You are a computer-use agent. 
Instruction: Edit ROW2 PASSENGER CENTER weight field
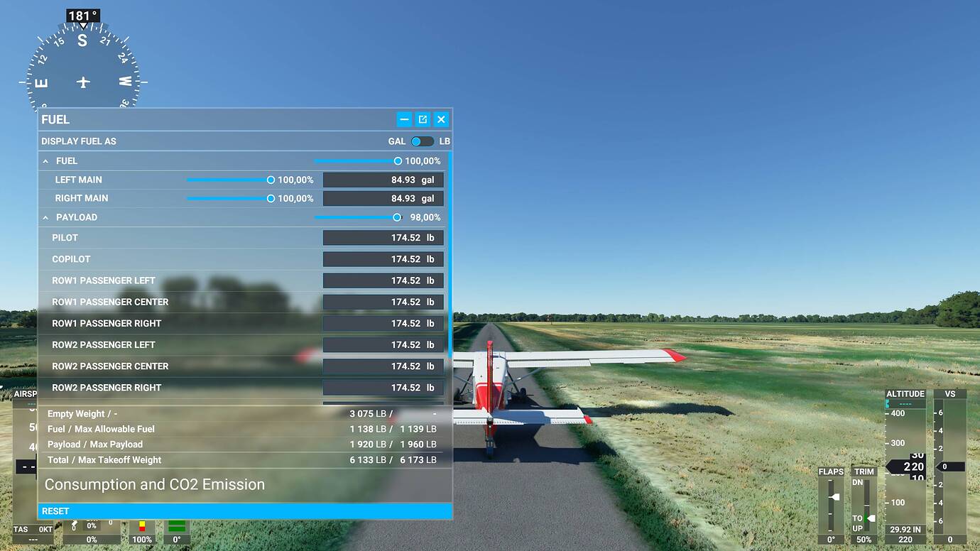point(383,366)
